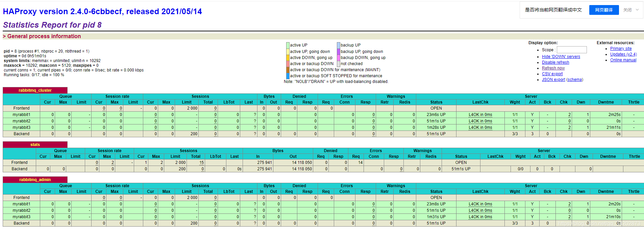
Task: Click myrabbit3 in the rabbitmq_cluster table
Action: point(21,127)
